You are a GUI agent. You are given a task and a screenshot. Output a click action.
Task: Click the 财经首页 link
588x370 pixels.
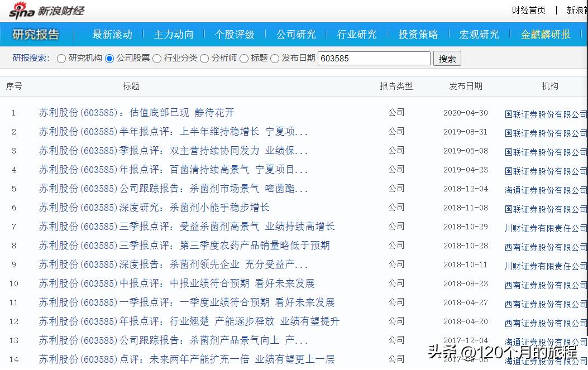528,9
